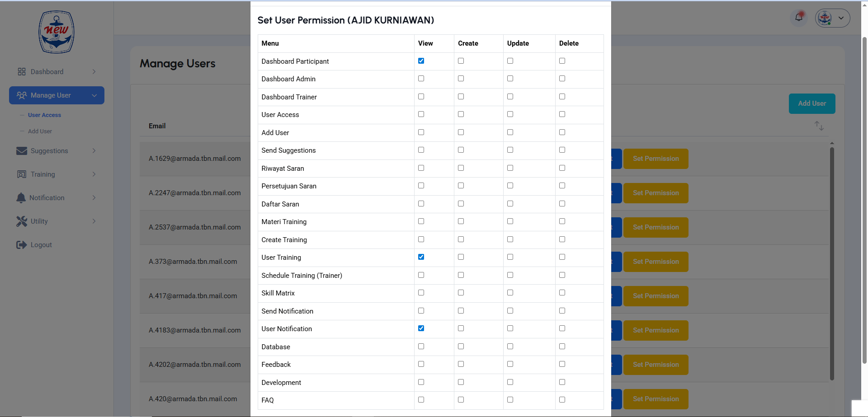Open the profile avatar dropdown
This screenshot has width=868, height=417.
coord(833,18)
